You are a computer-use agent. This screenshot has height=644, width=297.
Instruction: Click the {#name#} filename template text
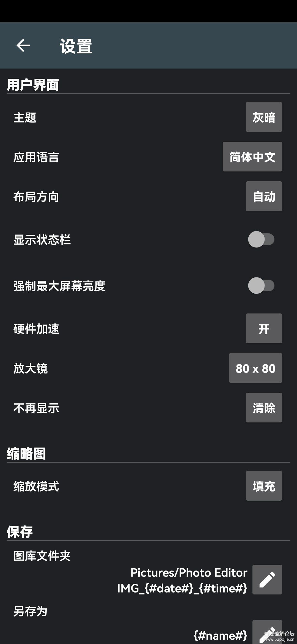point(220,635)
